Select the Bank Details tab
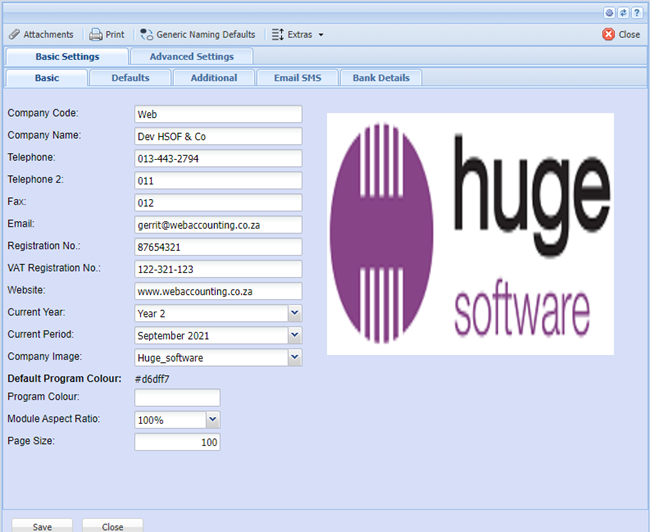The image size is (650, 532). [x=381, y=78]
